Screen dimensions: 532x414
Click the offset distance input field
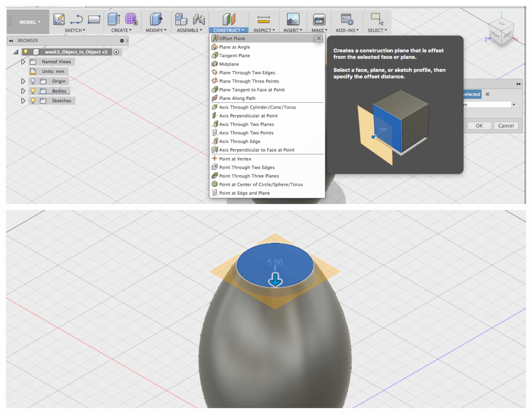[487, 105]
